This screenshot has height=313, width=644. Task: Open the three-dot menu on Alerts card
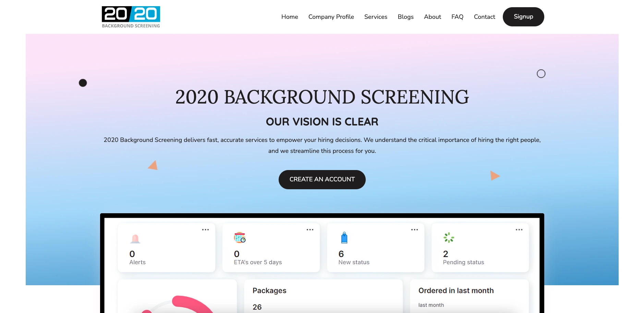click(205, 230)
